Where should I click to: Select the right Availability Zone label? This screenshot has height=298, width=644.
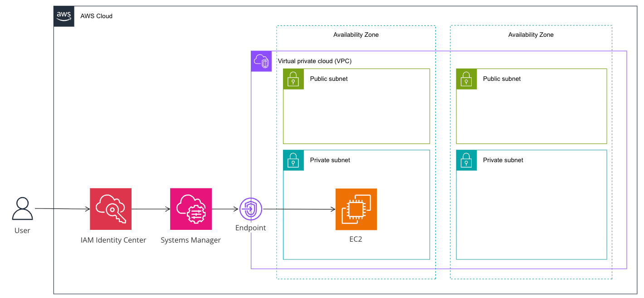pos(531,35)
